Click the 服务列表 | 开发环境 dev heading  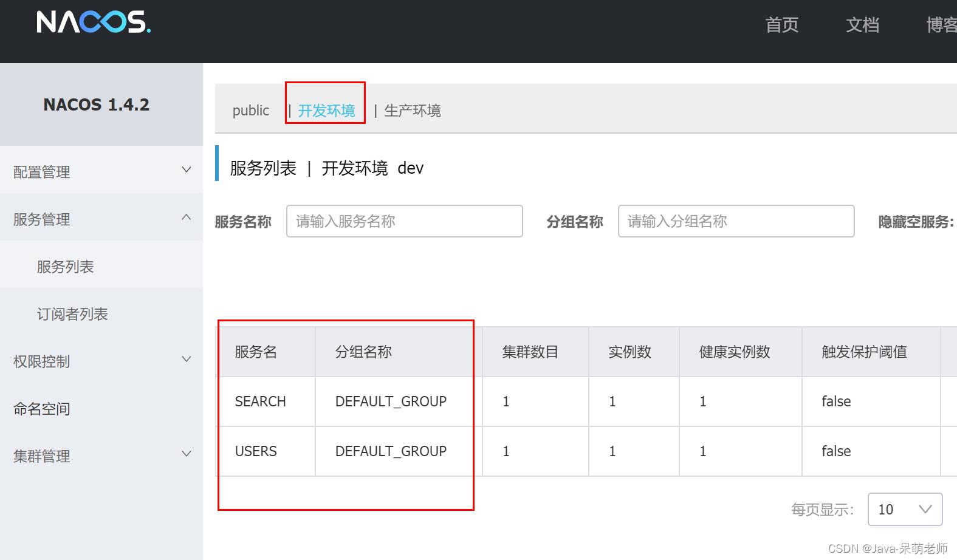click(326, 168)
